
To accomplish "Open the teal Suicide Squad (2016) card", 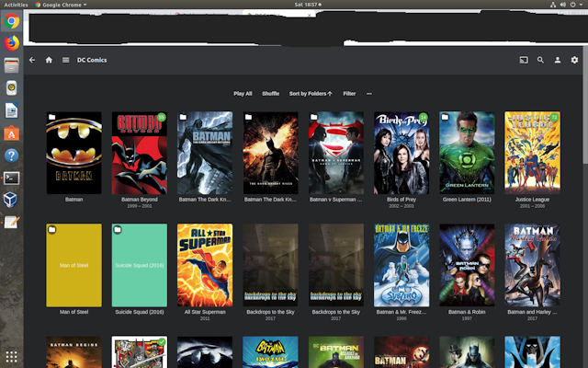I will [139, 265].
